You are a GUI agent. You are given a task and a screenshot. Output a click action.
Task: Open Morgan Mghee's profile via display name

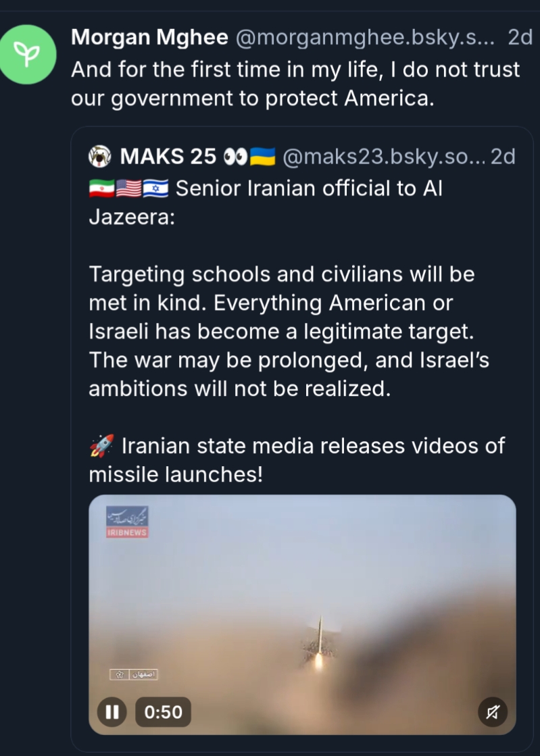pyautogui.click(x=149, y=39)
